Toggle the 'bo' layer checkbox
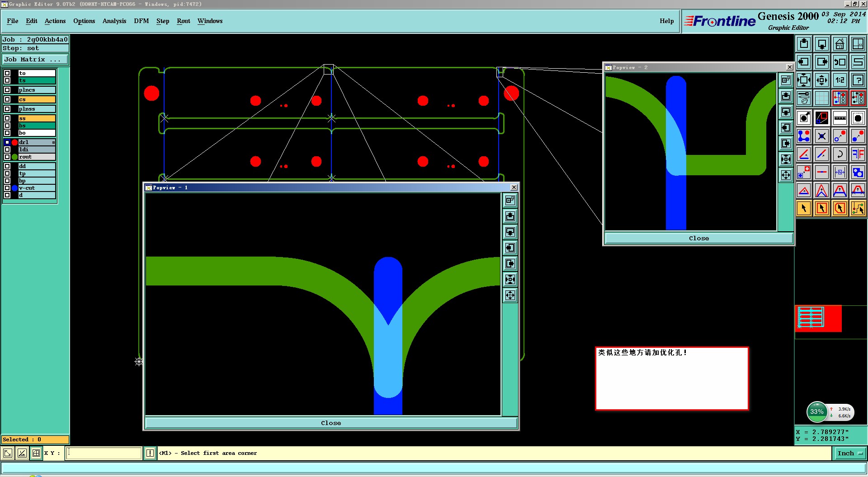The width and height of the screenshot is (868, 477). 7,133
